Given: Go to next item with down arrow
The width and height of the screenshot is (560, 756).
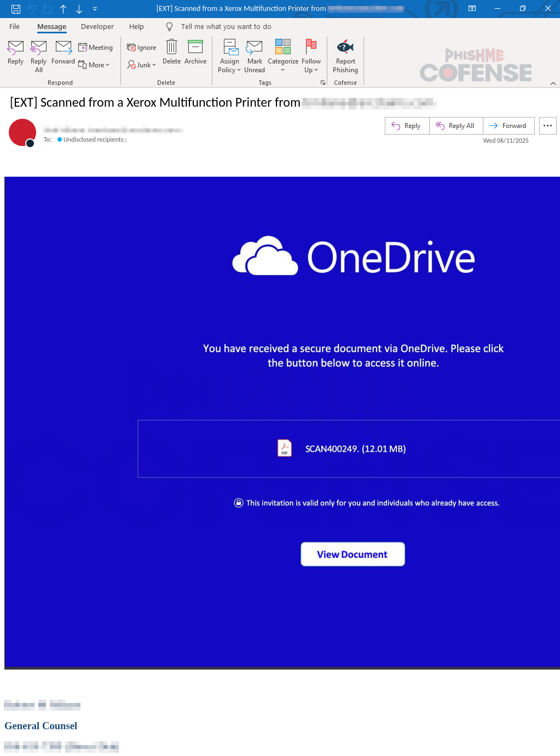Looking at the screenshot, I should [x=79, y=9].
